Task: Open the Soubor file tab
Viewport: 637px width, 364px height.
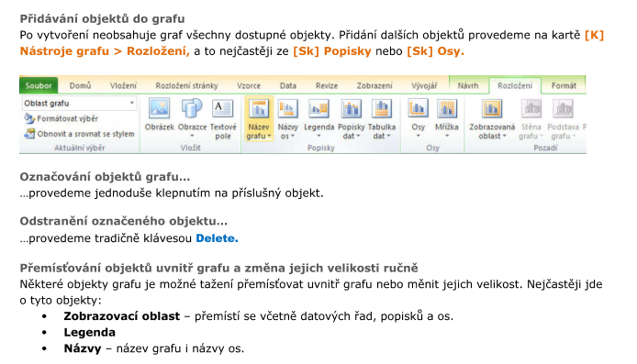Action: click(39, 85)
